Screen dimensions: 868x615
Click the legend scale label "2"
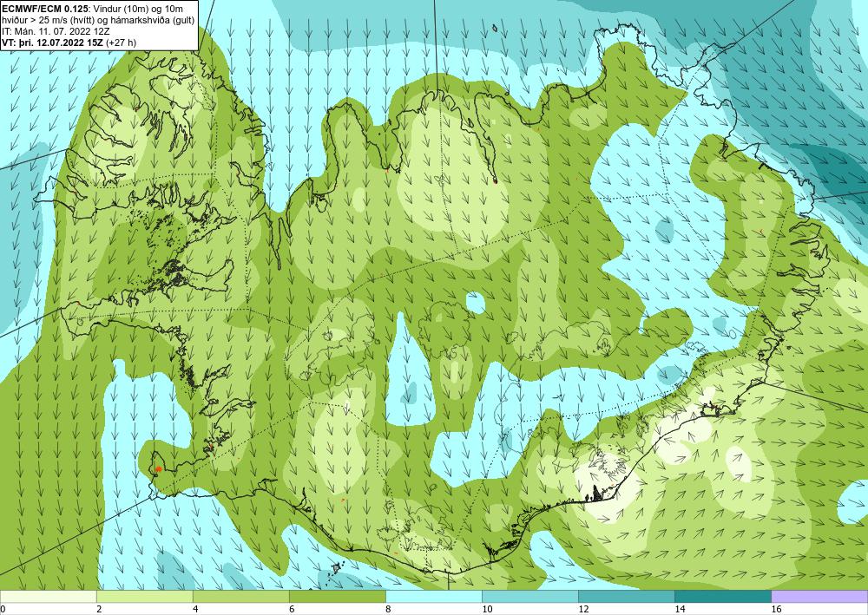tap(99, 610)
